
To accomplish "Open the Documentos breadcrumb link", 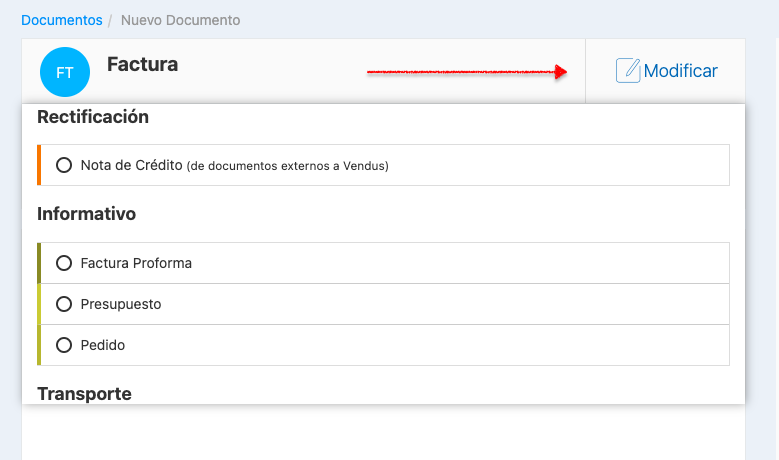I will pos(61,20).
